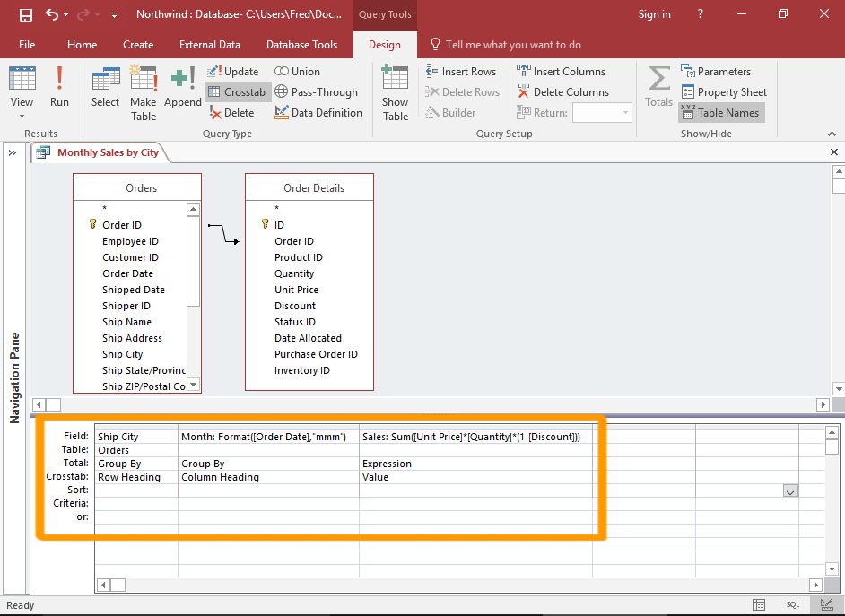Insert rows into the design grid
The height and width of the screenshot is (616, 845).
coord(462,71)
